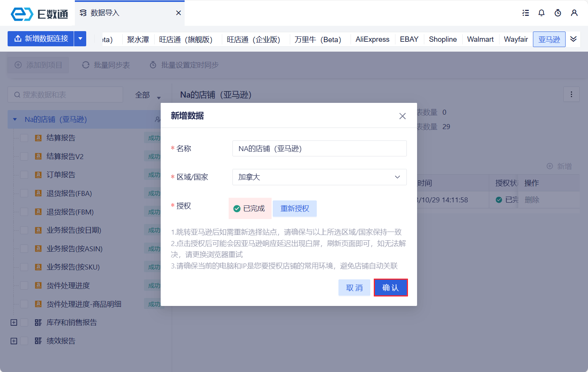Screen dimensions: 588x372
Task: Check the 货件处理进度 checkbox
Action: click(24, 285)
